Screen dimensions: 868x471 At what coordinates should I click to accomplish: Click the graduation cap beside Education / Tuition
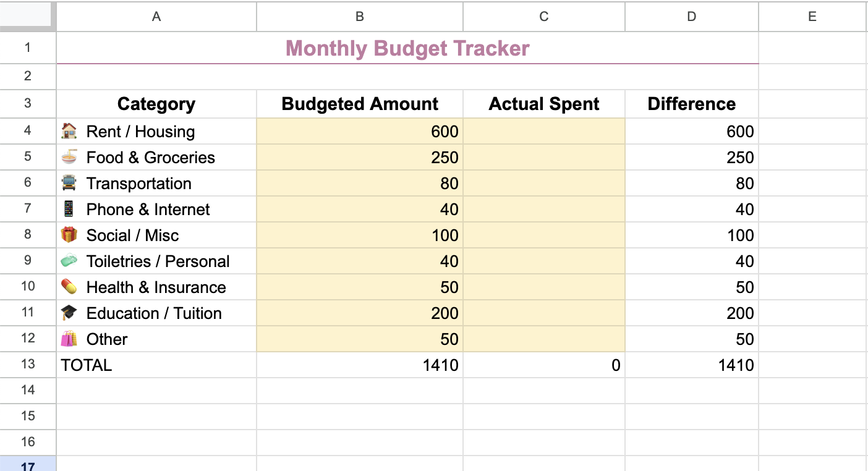point(70,313)
